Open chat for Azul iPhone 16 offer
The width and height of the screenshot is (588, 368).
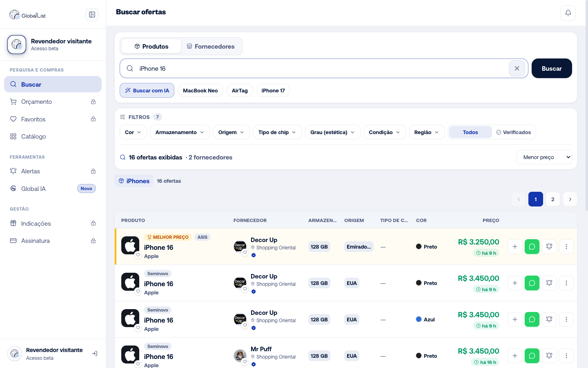coord(532,319)
